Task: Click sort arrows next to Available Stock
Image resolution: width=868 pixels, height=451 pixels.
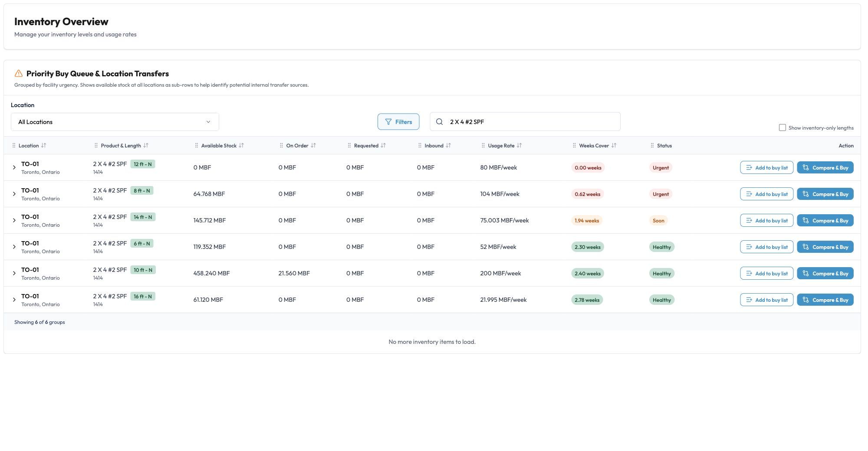Action: coord(241,146)
